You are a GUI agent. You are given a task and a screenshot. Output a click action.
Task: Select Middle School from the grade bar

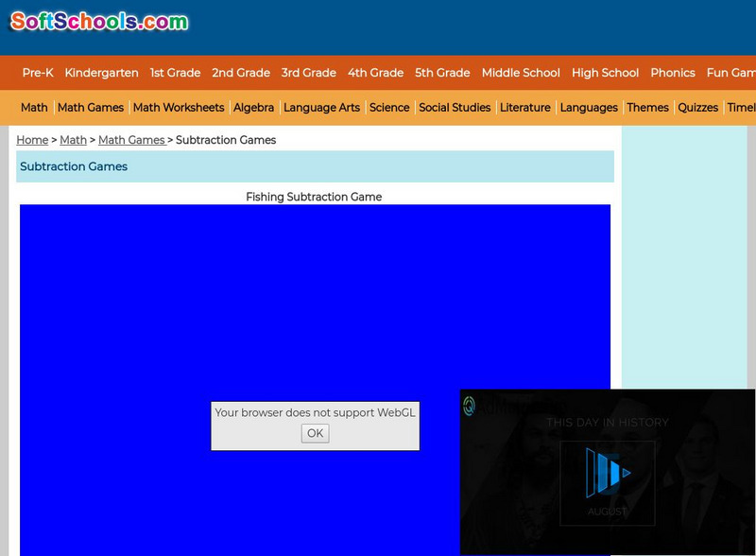(521, 73)
